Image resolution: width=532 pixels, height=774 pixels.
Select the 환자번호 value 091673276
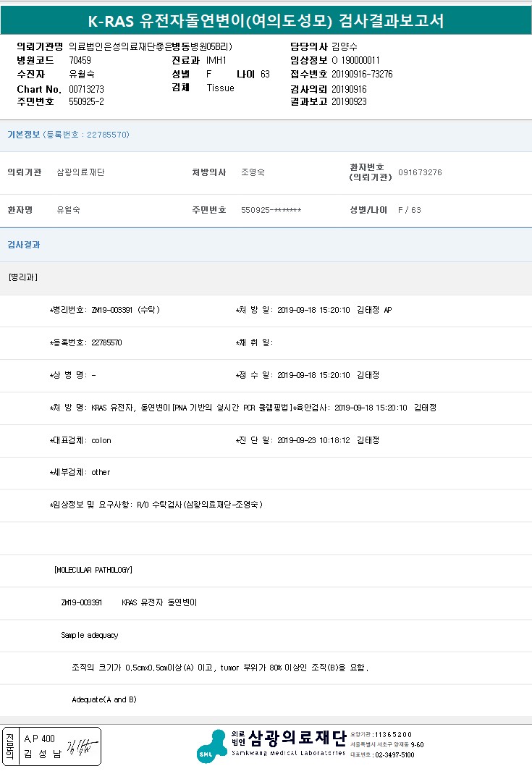(x=420, y=172)
